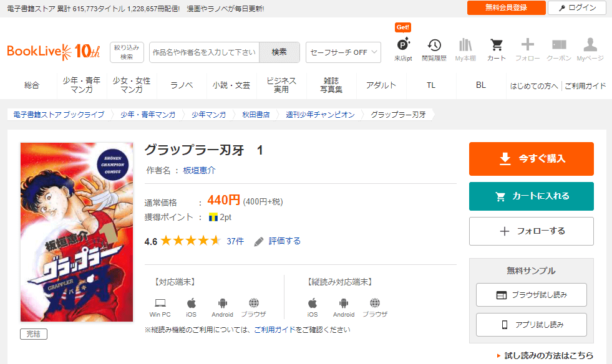
Task: Select the 少年・青年マンガ category tab
Action: point(82,85)
